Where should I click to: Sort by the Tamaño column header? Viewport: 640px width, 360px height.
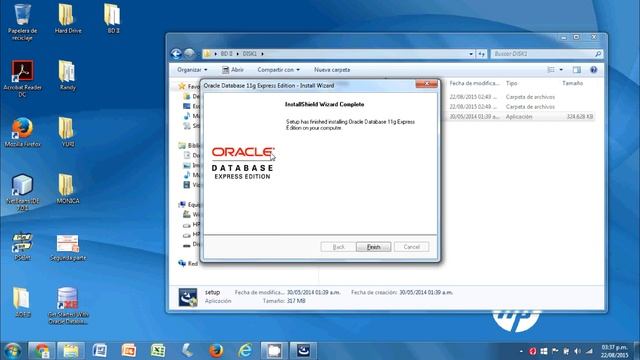572,83
